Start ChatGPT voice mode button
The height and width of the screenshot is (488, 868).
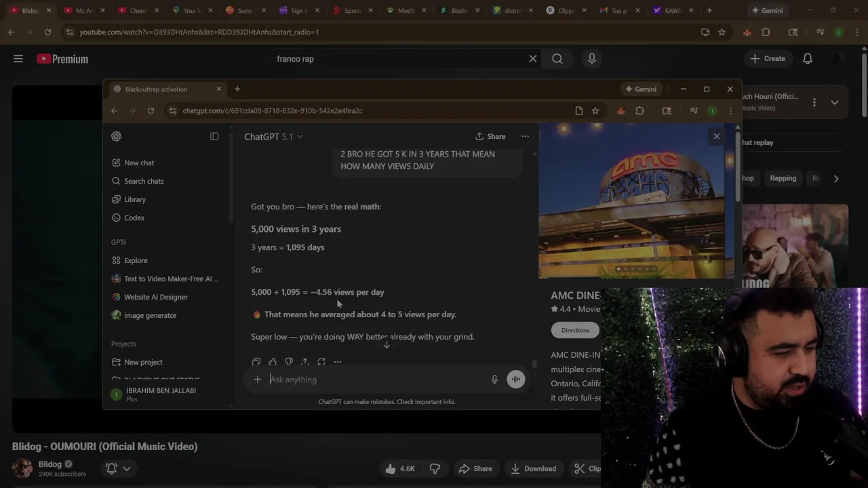click(516, 380)
